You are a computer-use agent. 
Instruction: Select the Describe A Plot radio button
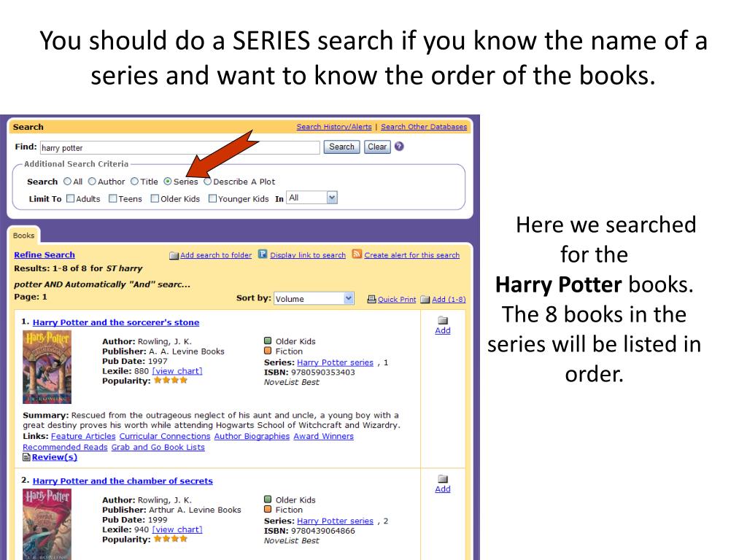coord(208,182)
